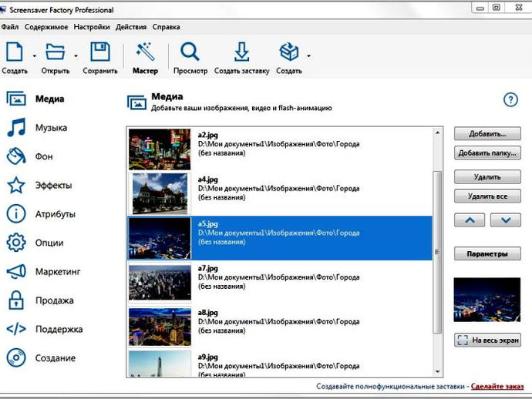This screenshot has height=399, width=532.
Task: Click the Просмотр magnifier icon
Action: click(x=190, y=52)
